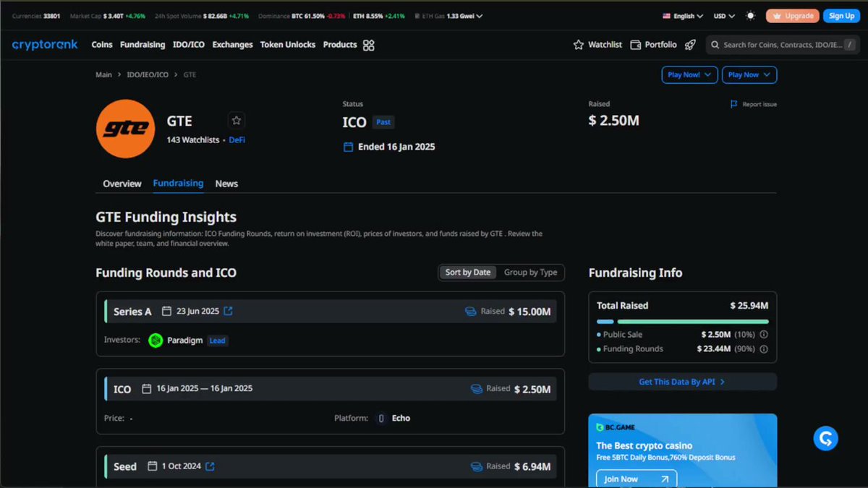Click the Series A round title
Viewport: 868px width, 488px height.
pos(132,312)
